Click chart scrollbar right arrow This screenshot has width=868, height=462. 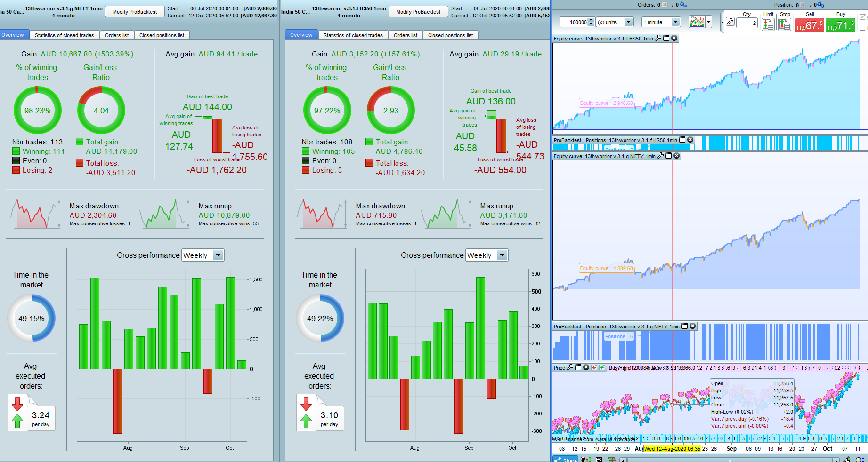coord(836,460)
